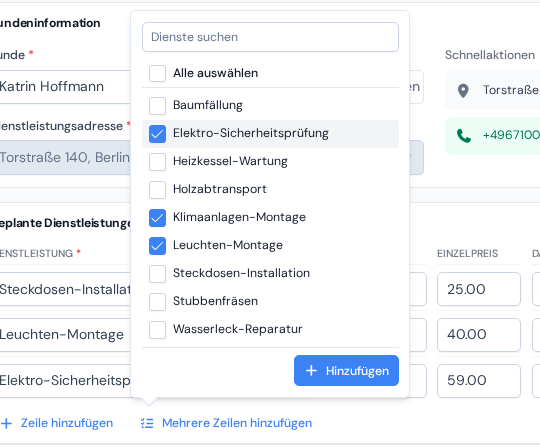Click the plus icon for Zeile hinzufügen
540x447 pixels.
[6, 423]
